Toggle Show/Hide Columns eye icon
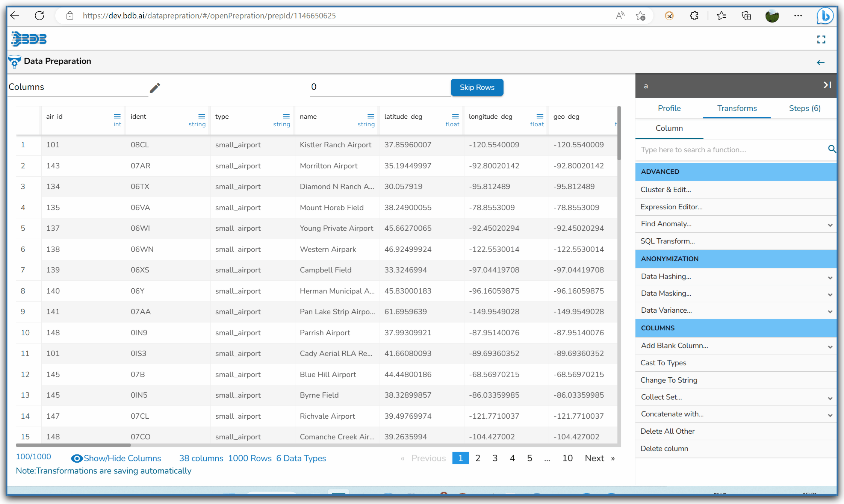844x504 pixels. tap(77, 458)
